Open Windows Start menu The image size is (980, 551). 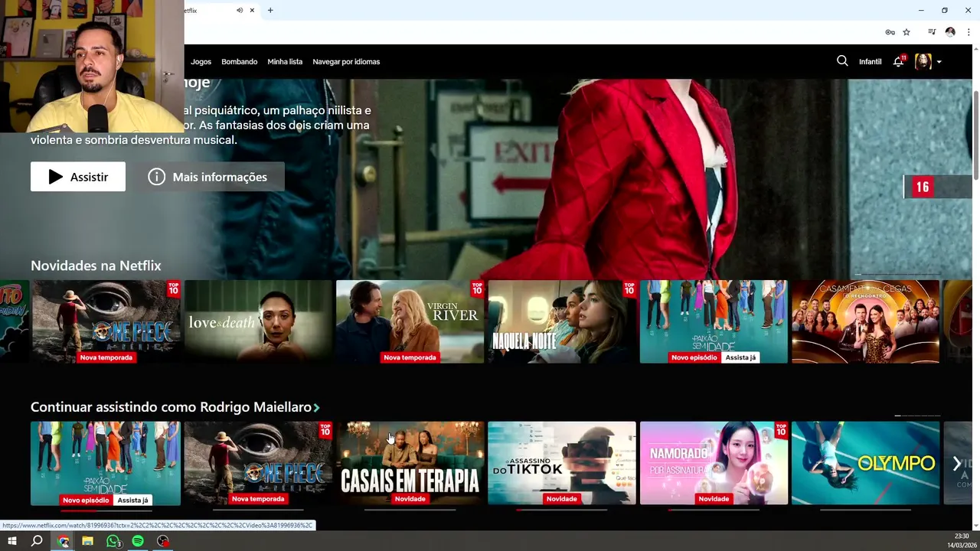point(12,541)
